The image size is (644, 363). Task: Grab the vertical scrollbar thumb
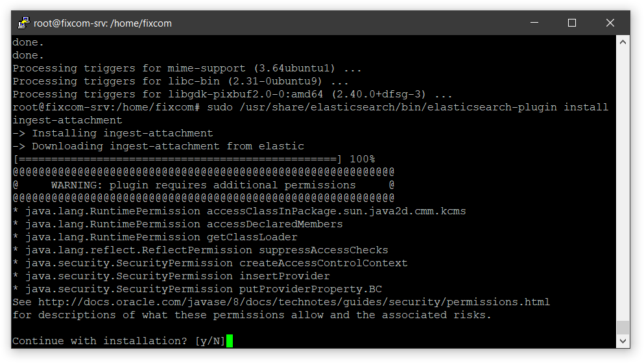(623, 328)
